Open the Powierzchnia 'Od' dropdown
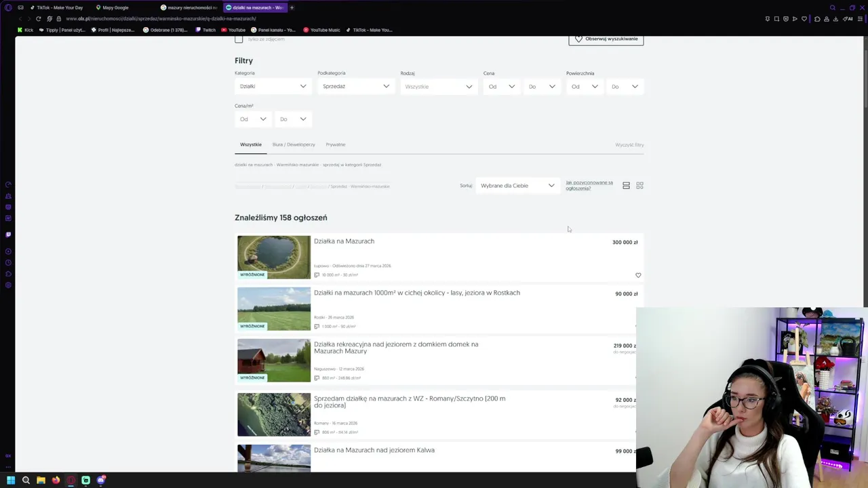Screen dimensions: 868x488 (585, 86)
